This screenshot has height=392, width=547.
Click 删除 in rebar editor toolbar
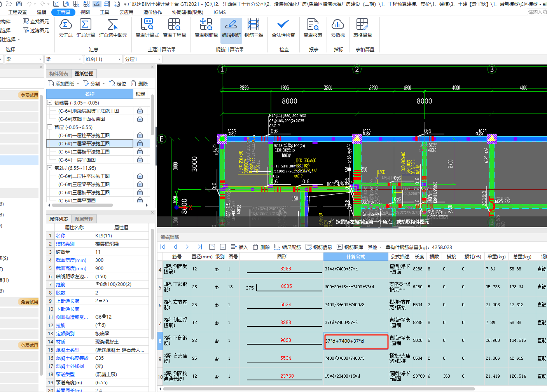[261, 247]
